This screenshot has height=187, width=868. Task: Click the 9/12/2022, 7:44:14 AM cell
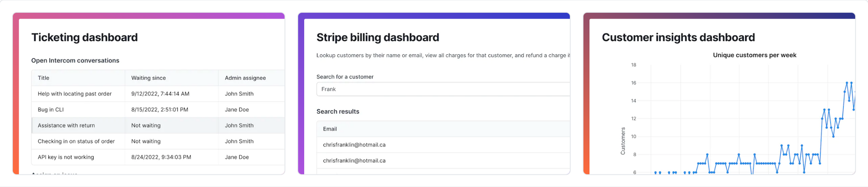(x=160, y=94)
